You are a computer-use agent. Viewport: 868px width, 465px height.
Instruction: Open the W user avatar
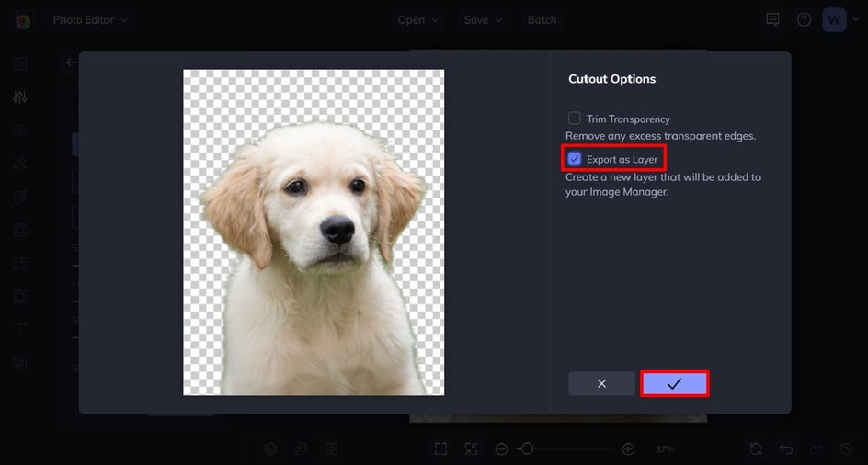pyautogui.click(x=834, y=20)
